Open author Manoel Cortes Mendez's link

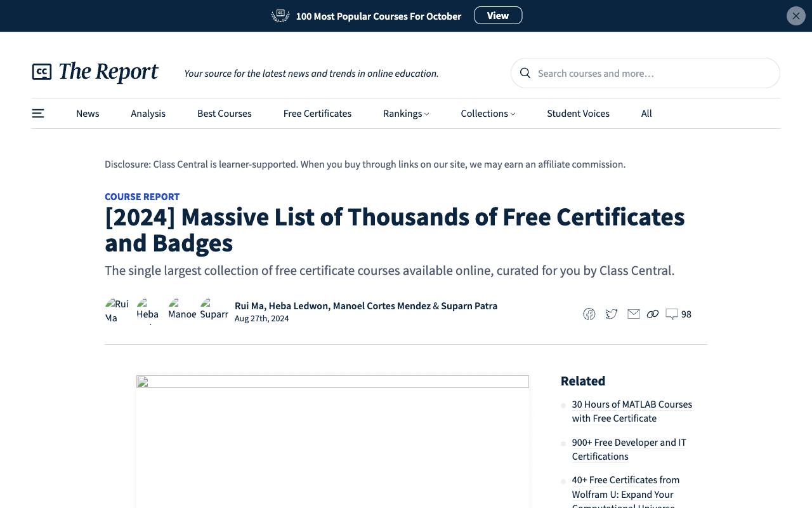tap(382, 306)
